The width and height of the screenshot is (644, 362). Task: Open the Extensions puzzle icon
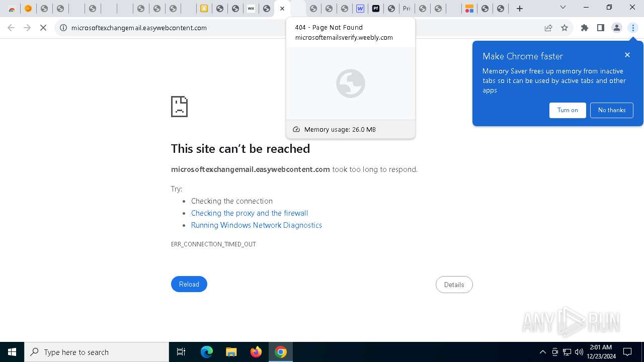pyautogui.click(x=585, y=28)
